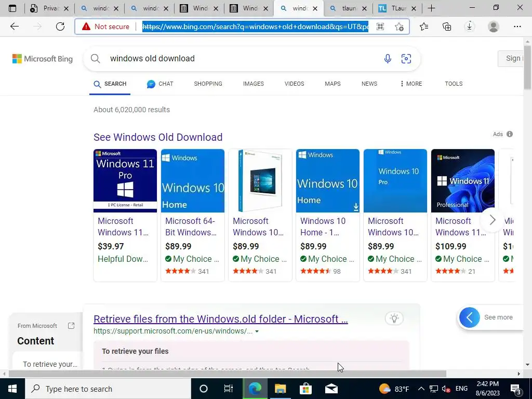Screen dimensions: 532x399
Task: Switch to IMAGES tab
Action: (253, 84)
